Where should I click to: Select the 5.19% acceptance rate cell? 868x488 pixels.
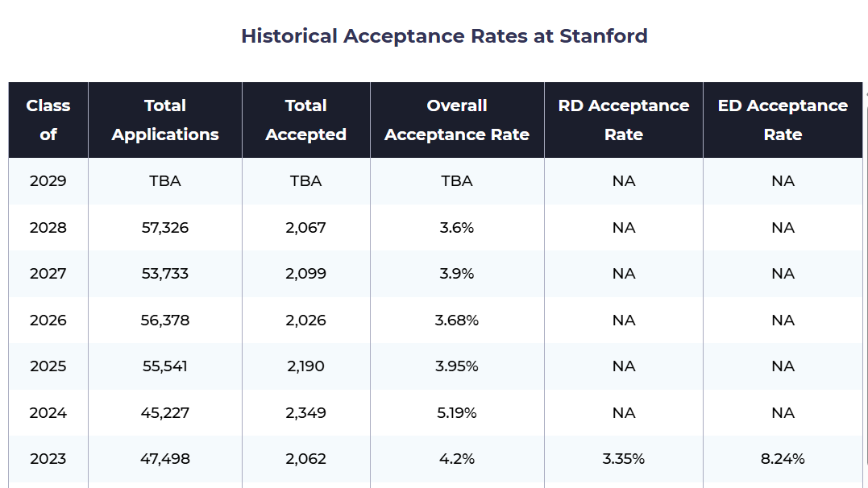coord(457,413)
